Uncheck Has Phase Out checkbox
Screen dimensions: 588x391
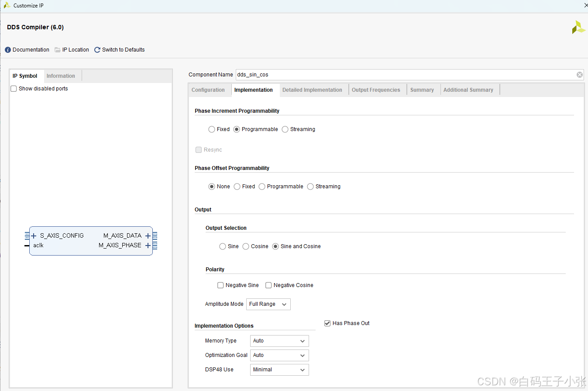(x=327, y=323)
